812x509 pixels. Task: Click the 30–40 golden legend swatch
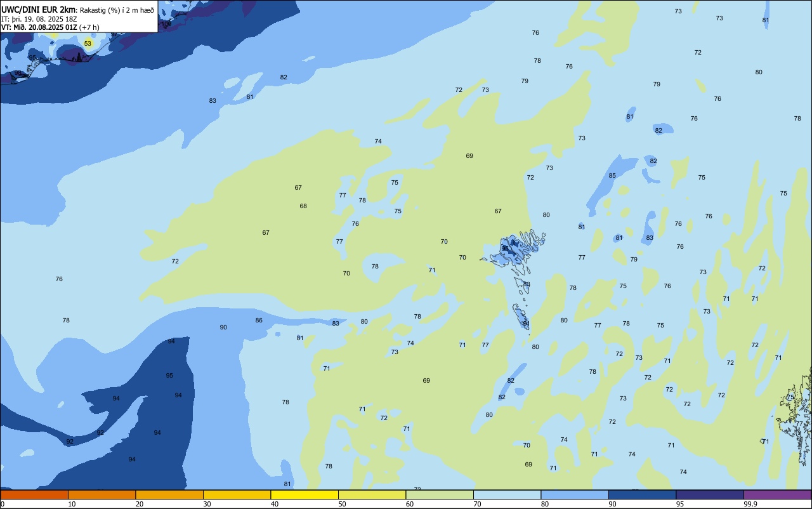[x=237, y=494]
